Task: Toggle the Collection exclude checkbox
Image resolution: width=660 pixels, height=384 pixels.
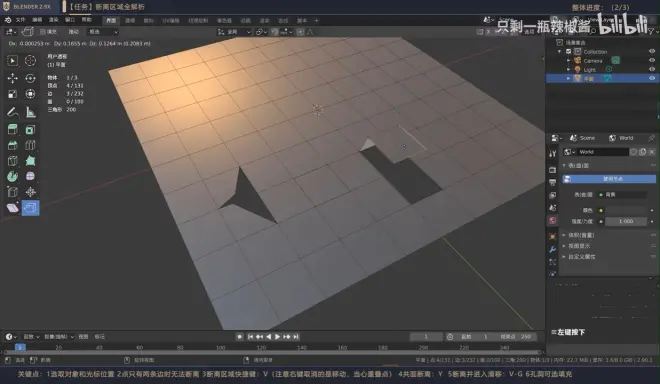Action: [x=569, y=51]
